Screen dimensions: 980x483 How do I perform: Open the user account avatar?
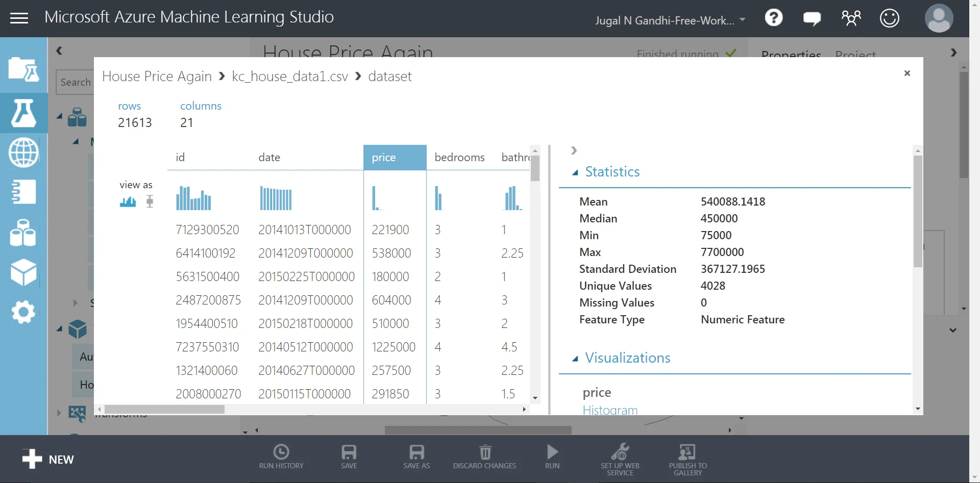[939, 18]
